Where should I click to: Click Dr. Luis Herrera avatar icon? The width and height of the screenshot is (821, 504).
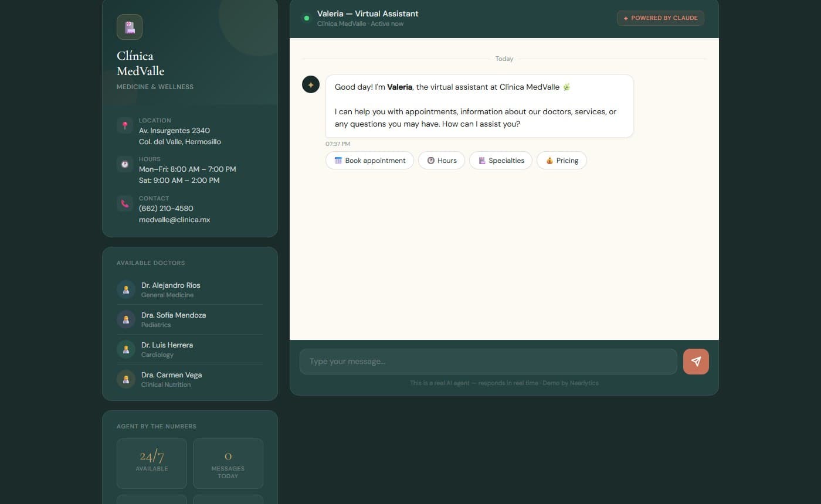(126, 349)
